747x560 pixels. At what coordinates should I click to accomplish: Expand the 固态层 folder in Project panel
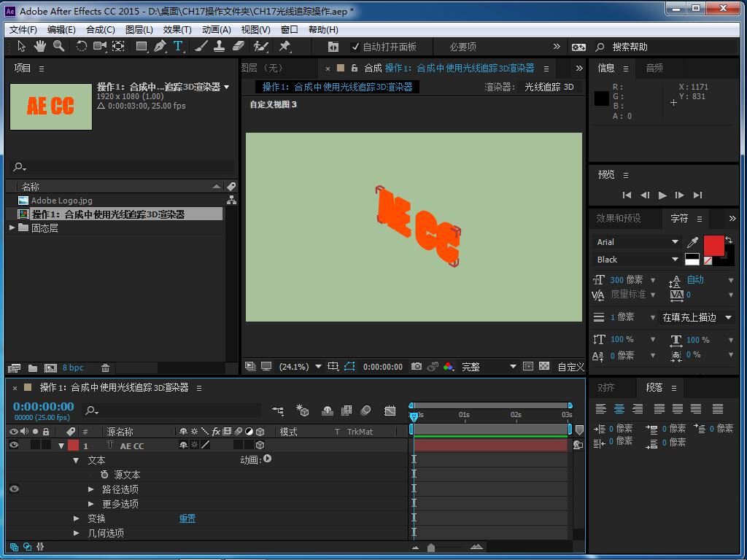click(12, 228)
